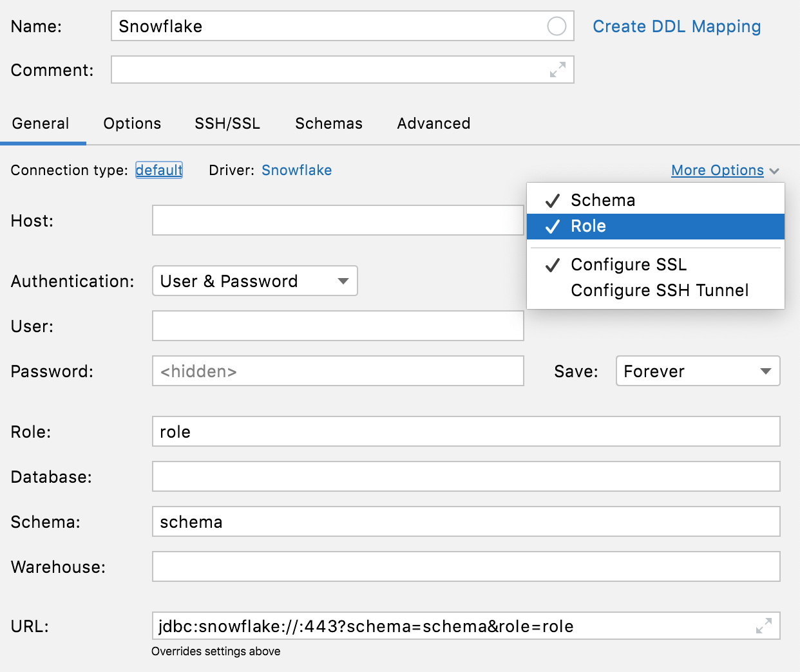Image resolution: width=800 pixels, height=672 pixels.
Task: Click the color circle in Name field
Action: (x=557, y=26)
